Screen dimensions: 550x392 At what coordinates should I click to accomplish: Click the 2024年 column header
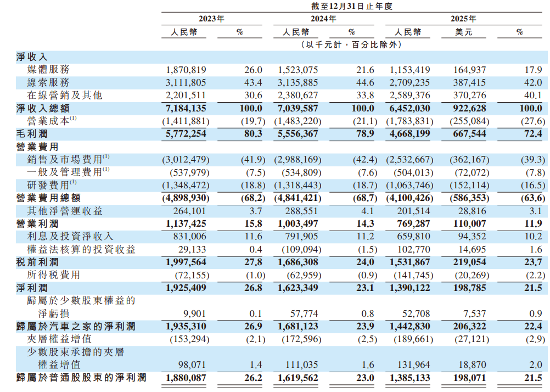pyautogui.click(x=324, y=19)
